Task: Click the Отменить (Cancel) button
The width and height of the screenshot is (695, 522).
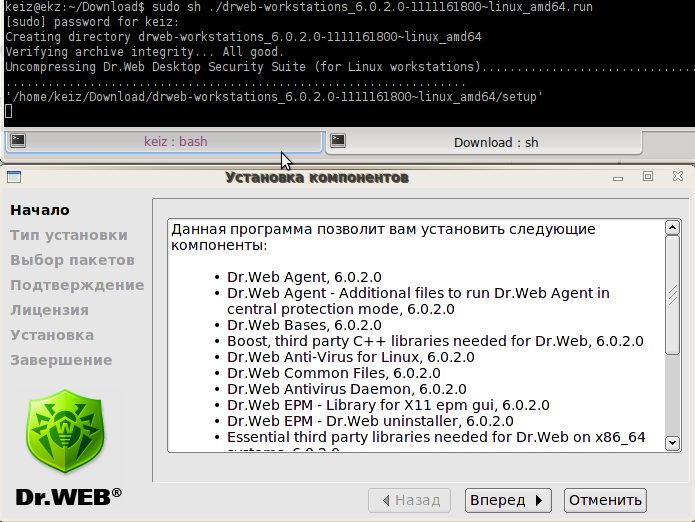Action: tap(605, 500)
